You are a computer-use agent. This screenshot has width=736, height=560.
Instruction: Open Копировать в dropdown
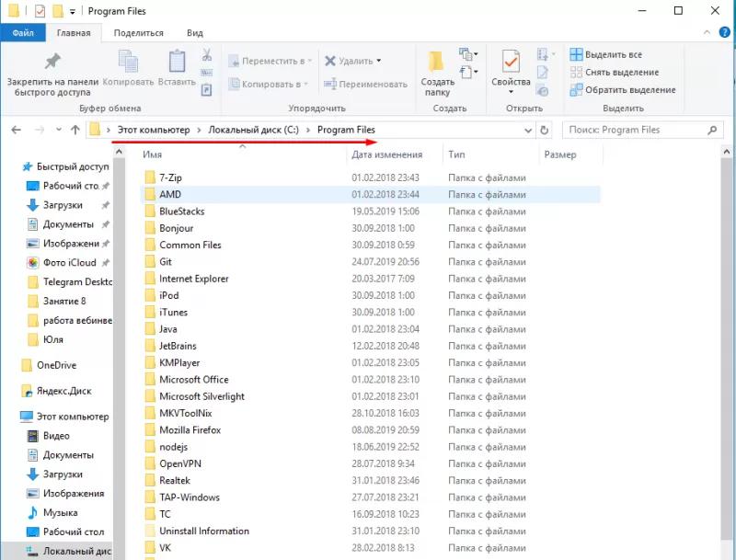click(x=269, y=85)
